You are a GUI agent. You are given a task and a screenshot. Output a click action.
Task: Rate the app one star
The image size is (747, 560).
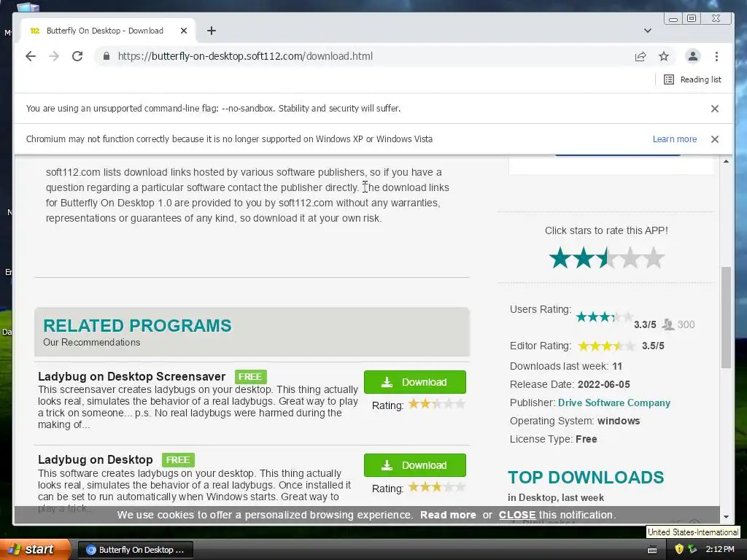(560, 257)
